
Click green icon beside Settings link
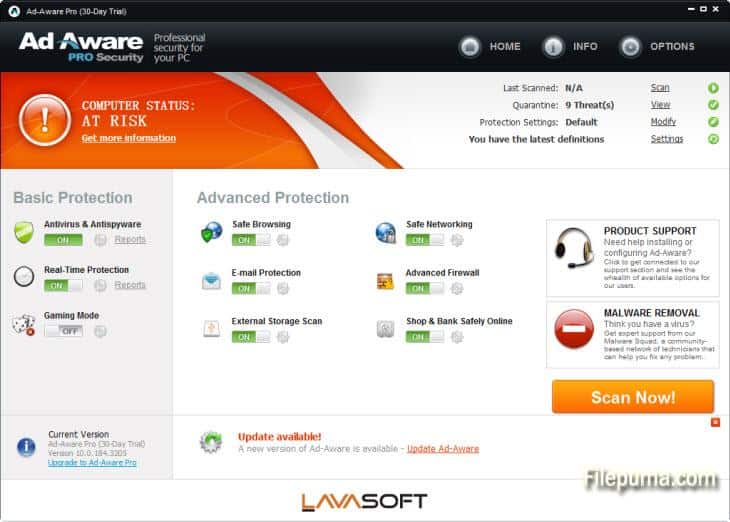[x=713, y=139]
